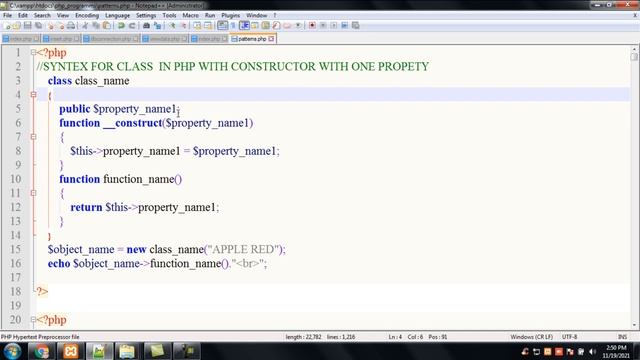Click the Open file toolbar icon
Screen dimensions: 640x360
pyautogui.click(x=17, y=26)
